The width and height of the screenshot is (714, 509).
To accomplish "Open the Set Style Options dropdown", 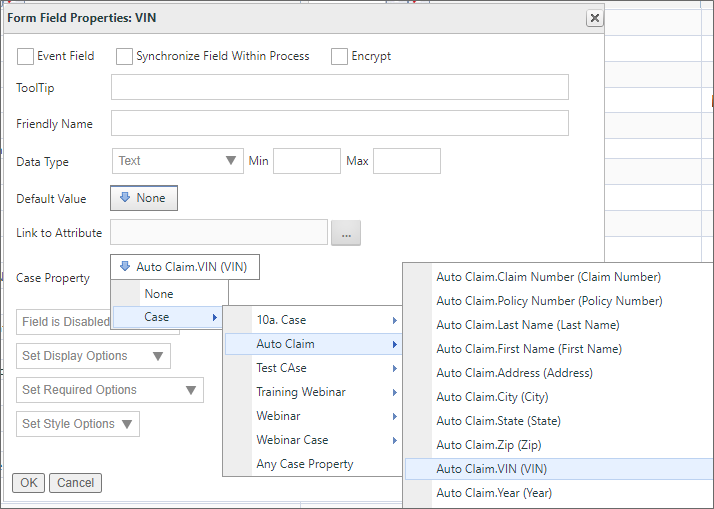I will (x=78, y=424).
